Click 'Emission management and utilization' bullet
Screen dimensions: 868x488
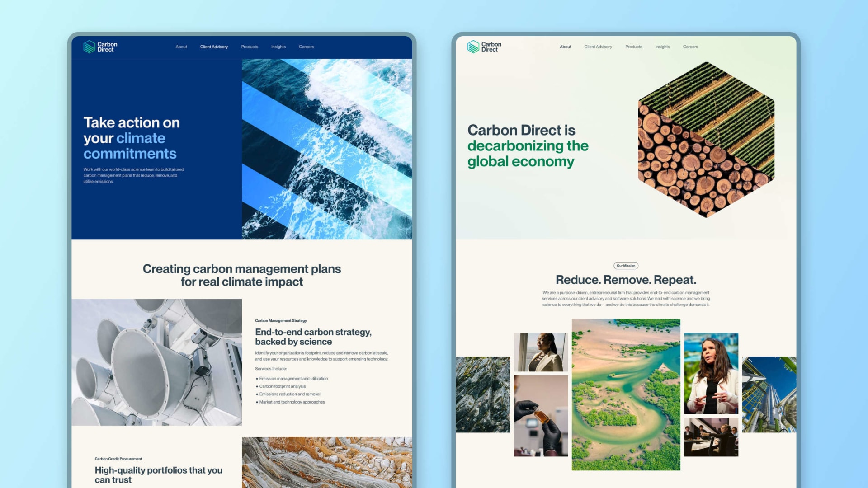pos(293,379)
